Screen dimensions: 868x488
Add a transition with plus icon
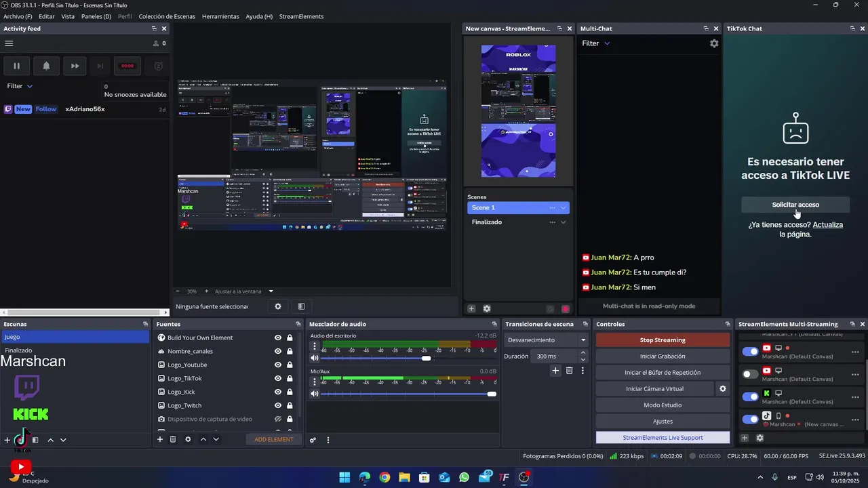(555, 370)
